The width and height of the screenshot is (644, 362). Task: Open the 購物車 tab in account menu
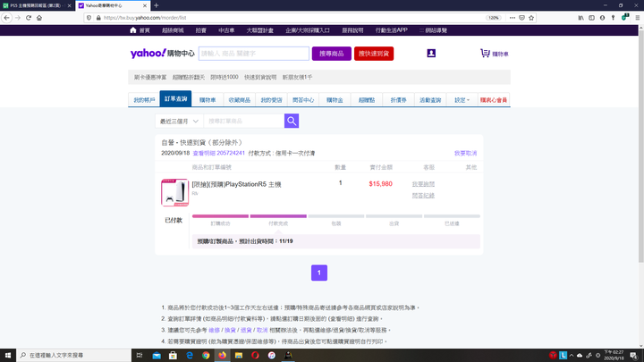tap(208, 100)
